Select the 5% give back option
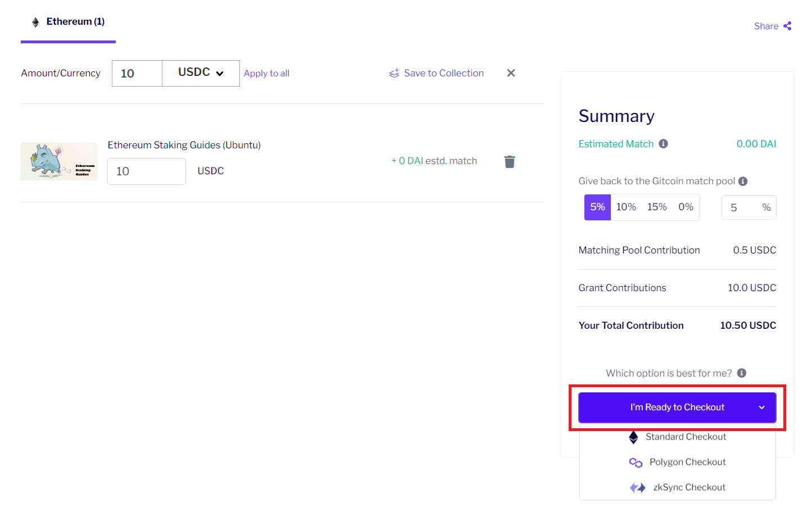Image resolution: width=812 pixels, height=521 pixels. pos(597,207)
